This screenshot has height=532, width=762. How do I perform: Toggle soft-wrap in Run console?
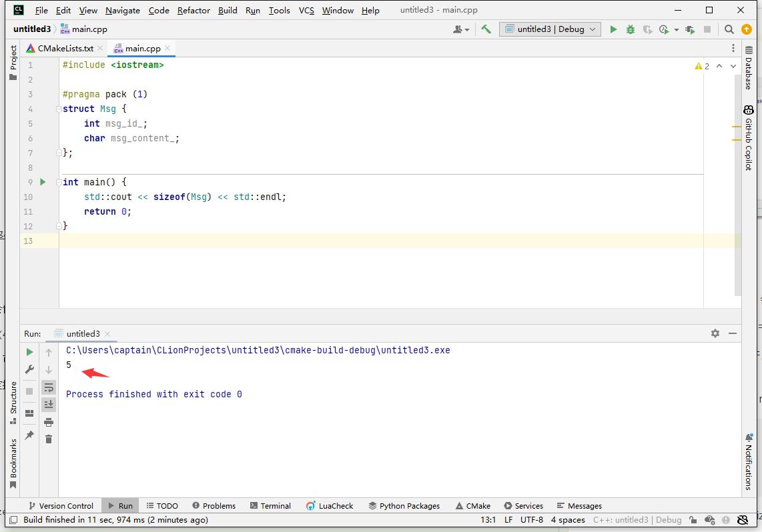pos(49,387)
